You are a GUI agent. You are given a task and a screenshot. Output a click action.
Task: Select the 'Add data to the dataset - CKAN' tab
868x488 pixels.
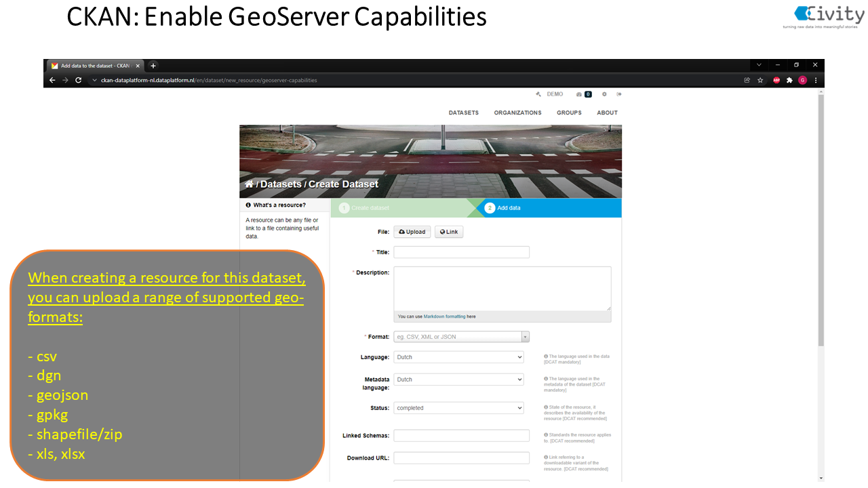pyautogui.click(x=95, y=66)
